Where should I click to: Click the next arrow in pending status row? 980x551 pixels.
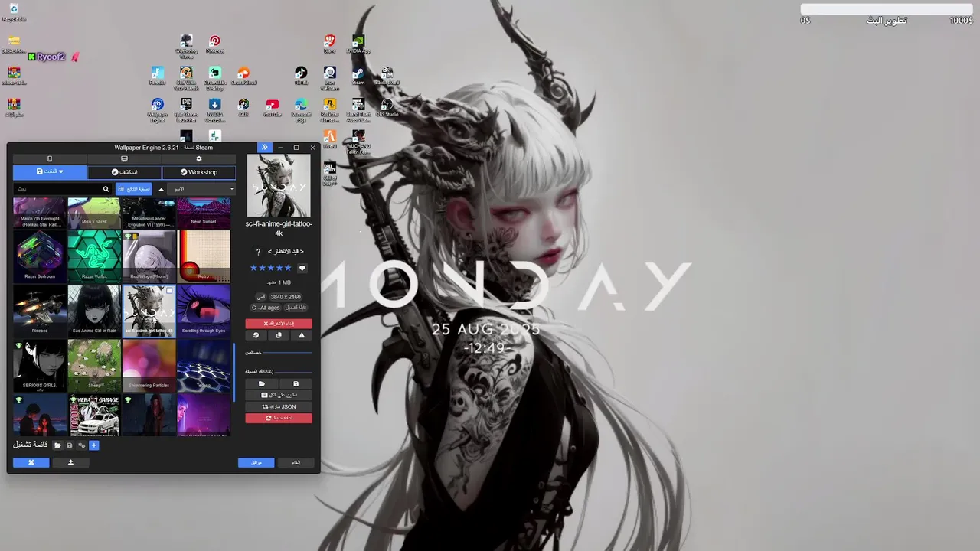302,252
